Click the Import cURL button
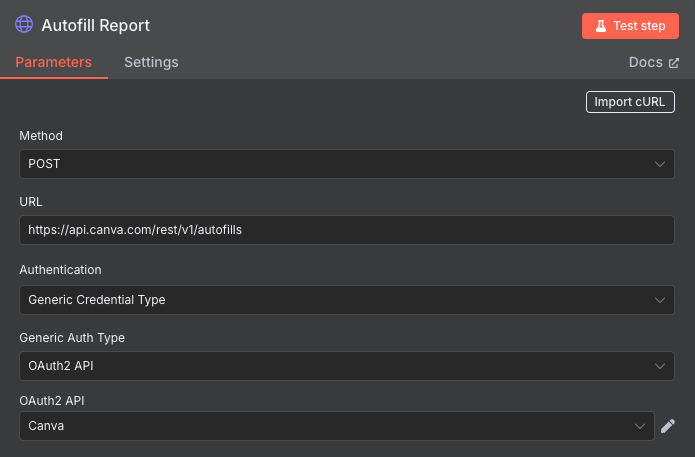695x457 pixels. coord(630,102)
